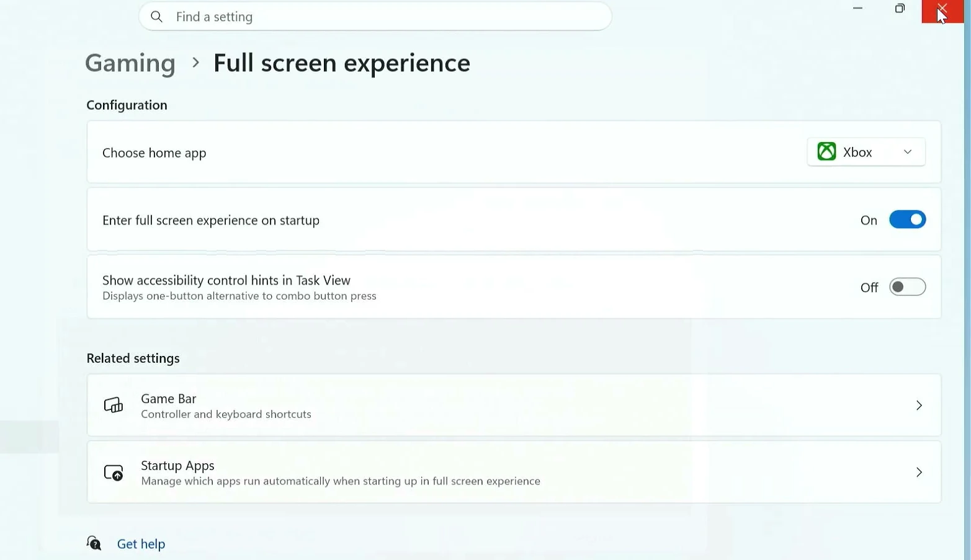
Task: Click the Game Bar icon
Action: 114,406
